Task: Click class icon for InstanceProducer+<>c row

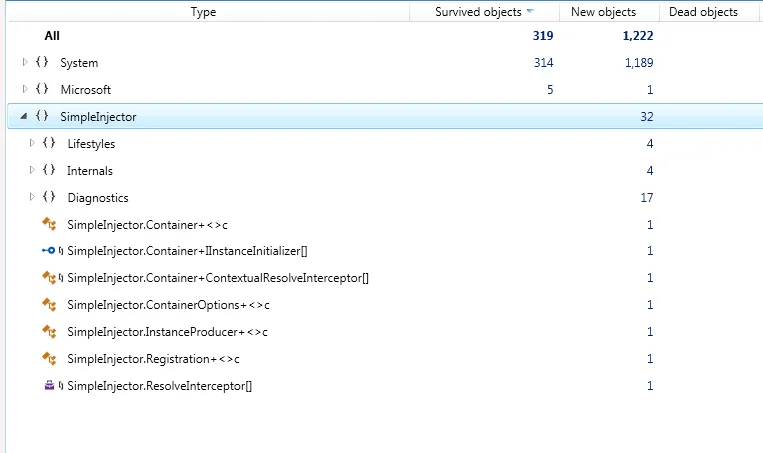Action: click(x=49, y=331)
